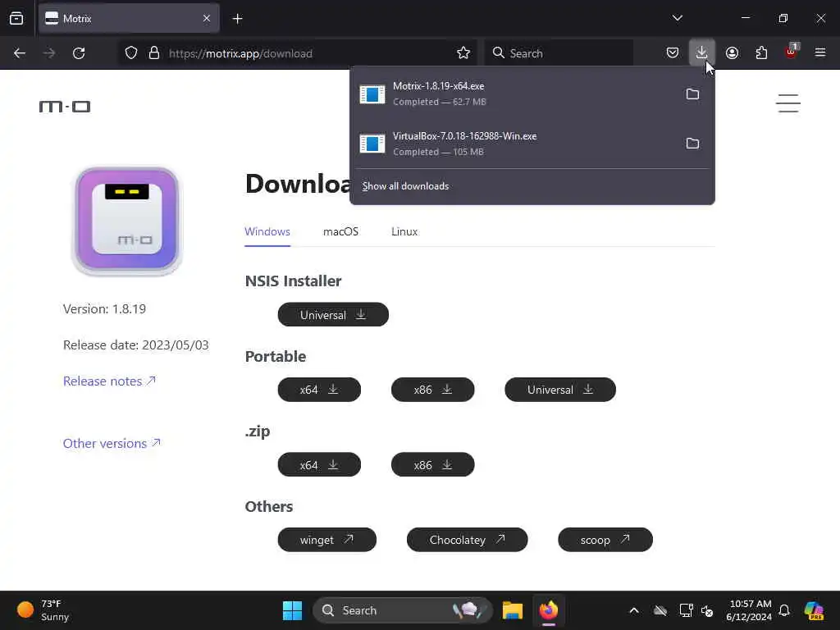840x630 pixels.
Task: Open the Extensions puzzle icon
Action: click(761, 53)
